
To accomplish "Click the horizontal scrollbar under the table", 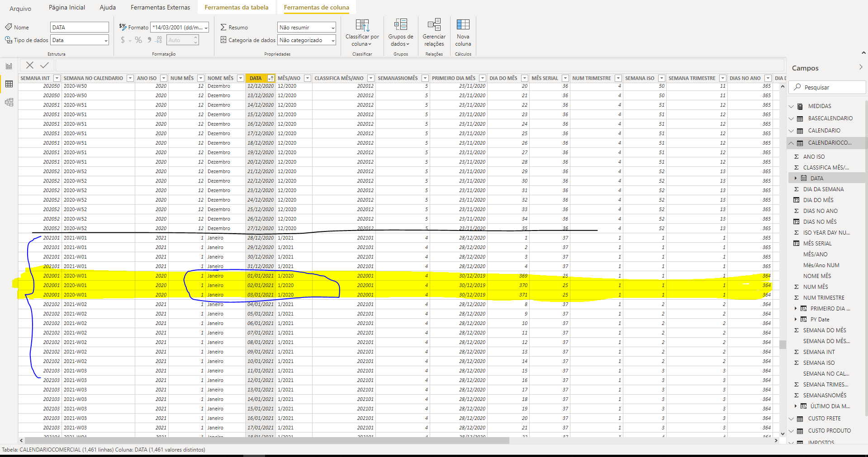I will point(267,440).
